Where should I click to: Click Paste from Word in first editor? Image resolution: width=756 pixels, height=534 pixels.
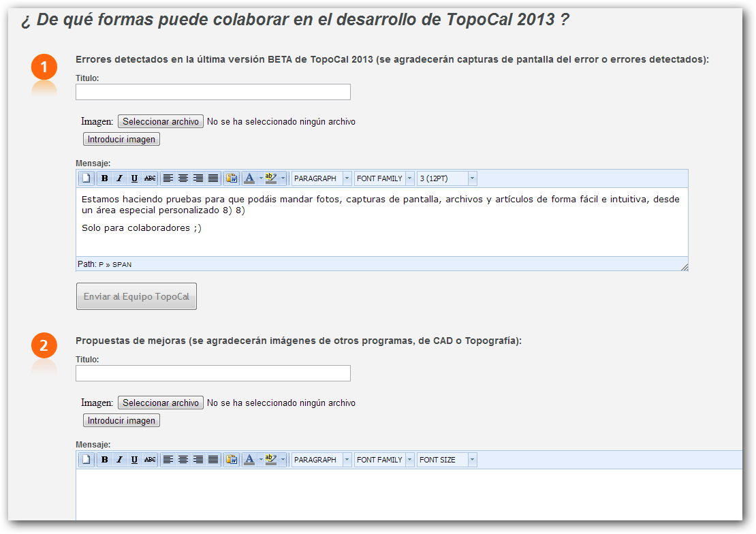click(232, 178)
